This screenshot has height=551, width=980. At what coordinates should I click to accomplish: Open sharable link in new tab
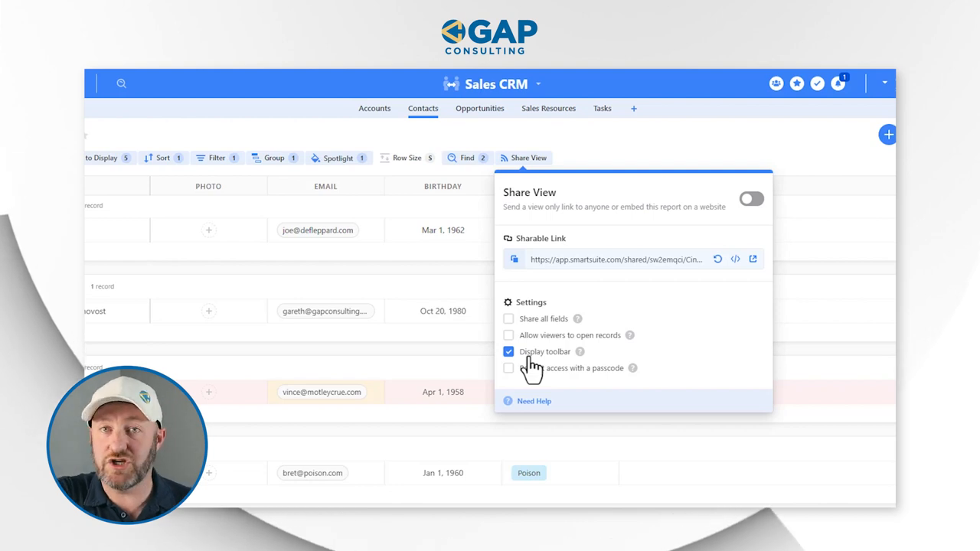point(753,259)
